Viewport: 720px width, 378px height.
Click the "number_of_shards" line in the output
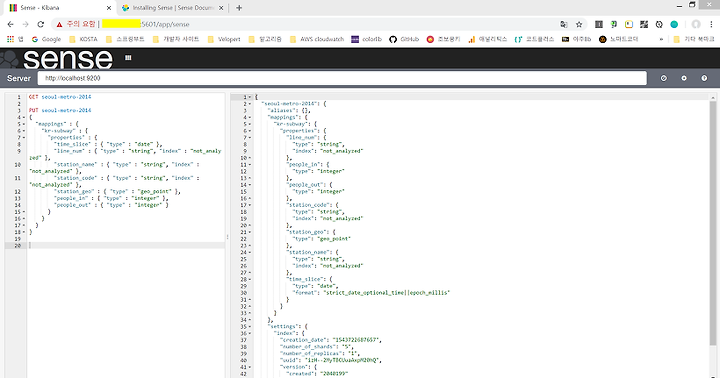pyautogui.click(x=316, y=347)
